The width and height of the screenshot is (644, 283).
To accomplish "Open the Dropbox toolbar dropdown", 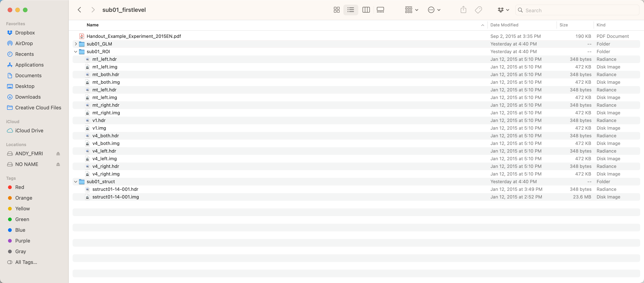I will [x=503, y=10].
